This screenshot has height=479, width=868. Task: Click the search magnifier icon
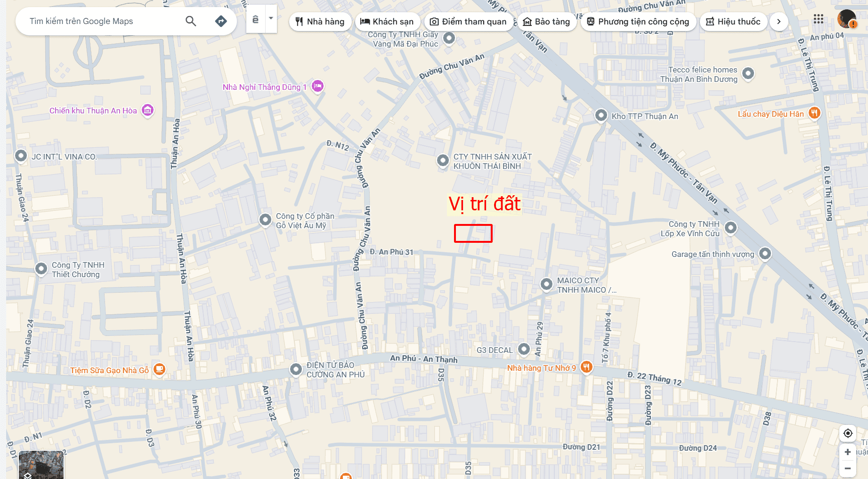tap(191, 21)
